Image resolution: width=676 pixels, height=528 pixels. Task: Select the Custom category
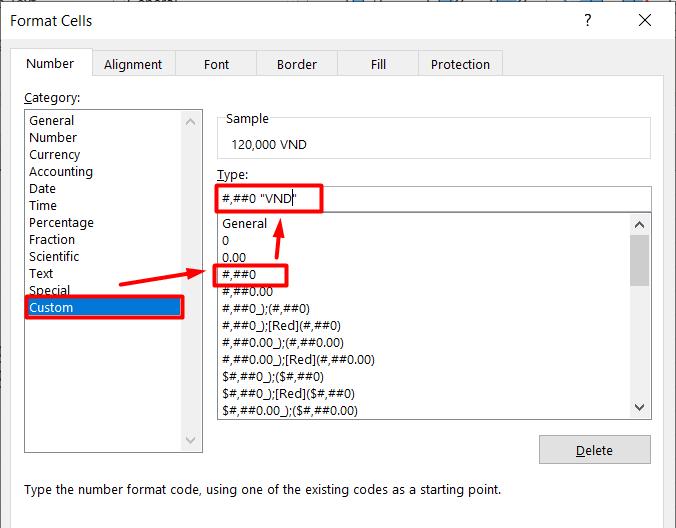pyautogui.click(x=104, y=307)
